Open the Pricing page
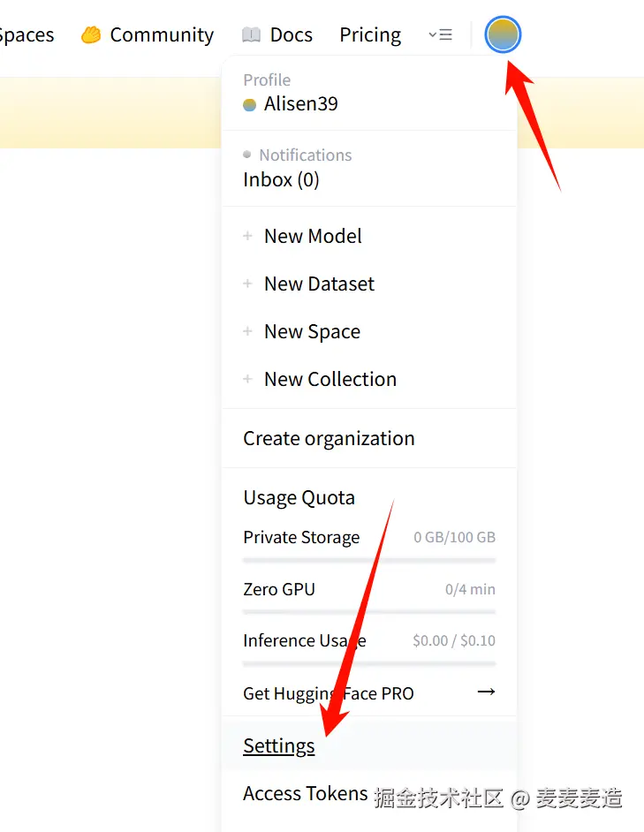This screenshot has height=832, width=644. tap(370, 35)
